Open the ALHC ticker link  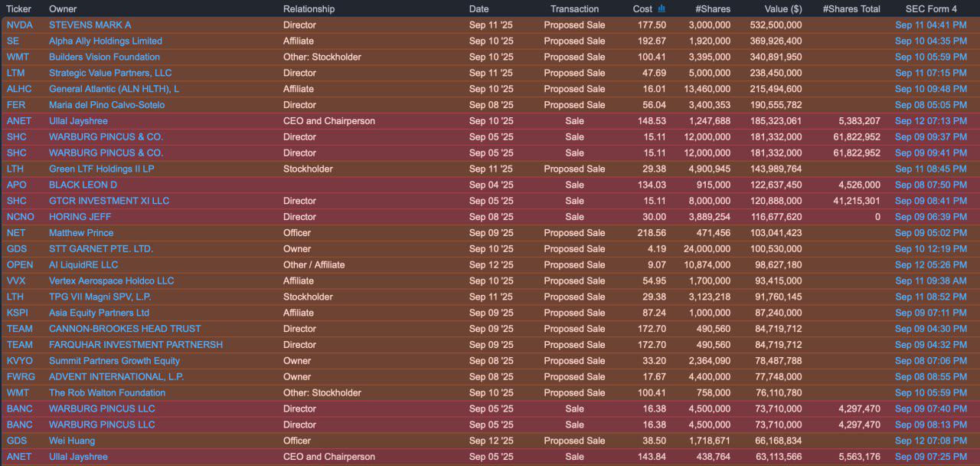point(19,90)
